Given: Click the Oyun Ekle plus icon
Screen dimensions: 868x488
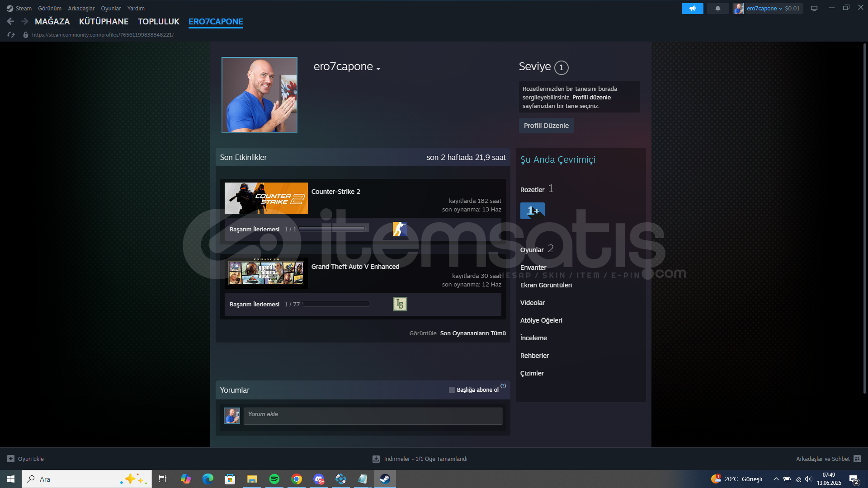Looking at the screenshot, I should [x=11, y=459].
